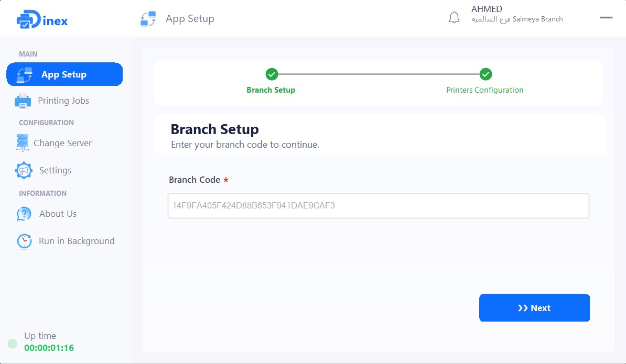Screen dimensions: 626x364
Task: Switch to Branch Setup step label
Action: [271, 90]
